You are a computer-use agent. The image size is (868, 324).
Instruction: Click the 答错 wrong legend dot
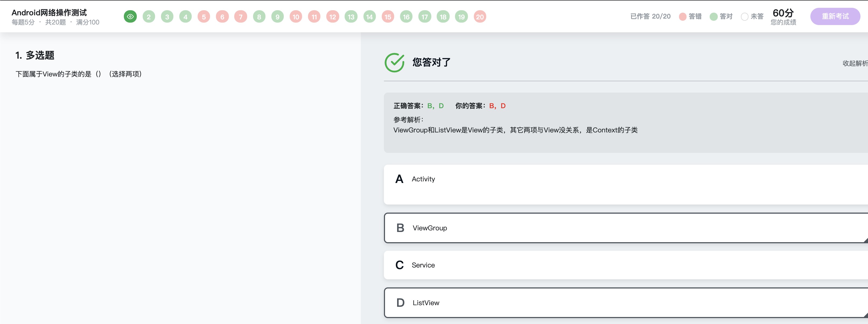tap(683, 16)
